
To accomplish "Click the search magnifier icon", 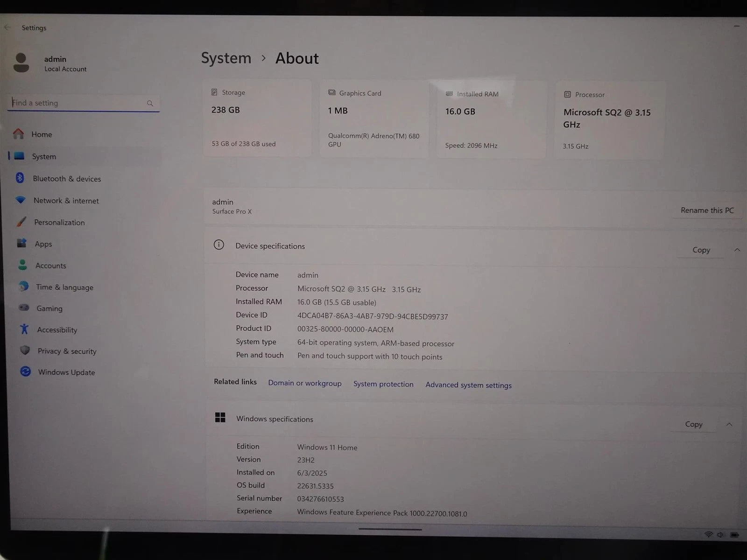I will tap(150, 103).
